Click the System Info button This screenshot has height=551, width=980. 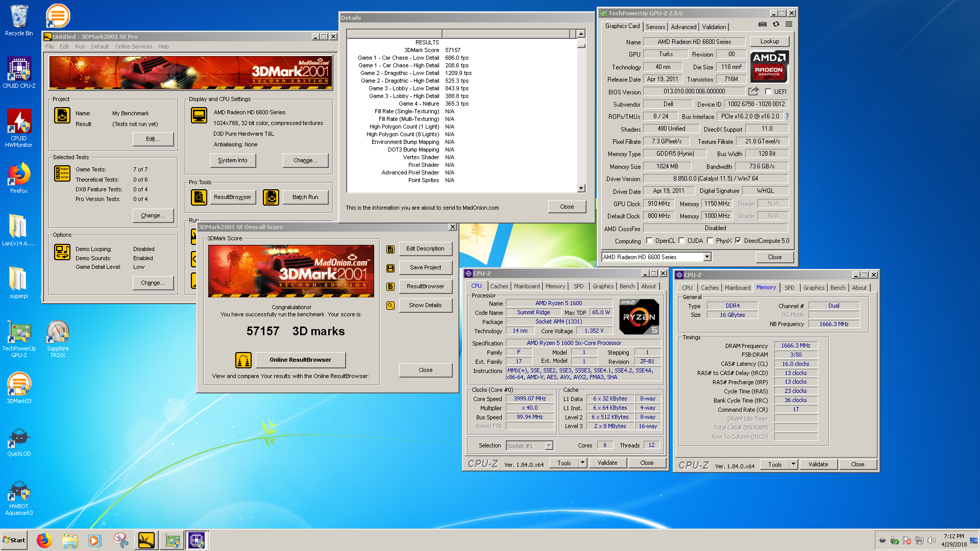tap(233, 161)
